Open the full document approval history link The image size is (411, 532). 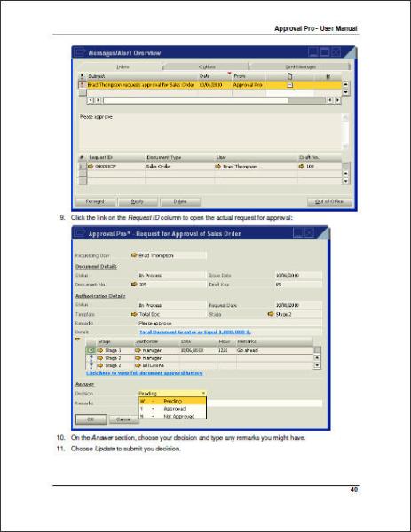(145, 373)
